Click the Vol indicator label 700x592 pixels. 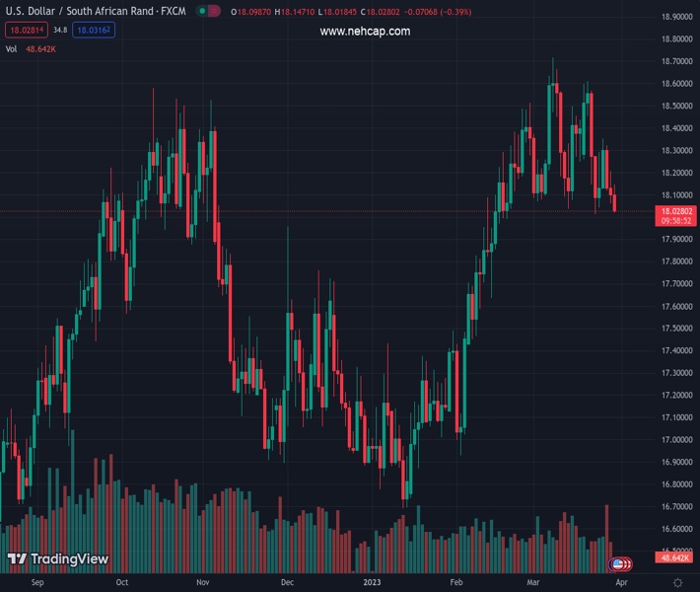coord(11,49)
